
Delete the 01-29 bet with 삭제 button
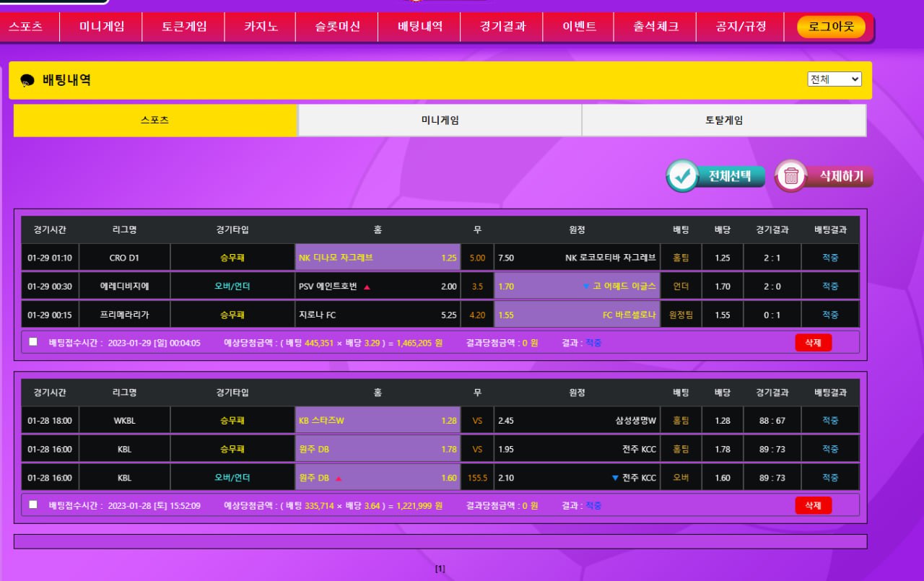pyautogui.click(x=813, y=343)
